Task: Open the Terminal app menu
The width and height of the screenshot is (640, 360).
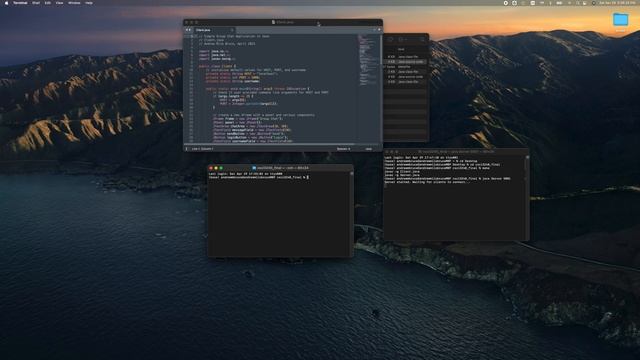Action: point(20,3)
